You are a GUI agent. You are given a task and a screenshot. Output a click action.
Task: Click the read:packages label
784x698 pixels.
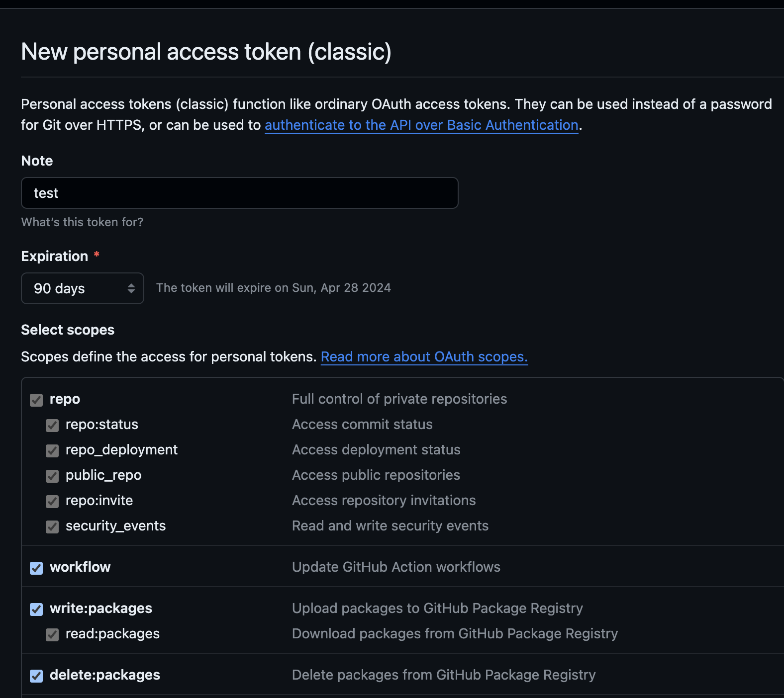(x=112, y=634)
